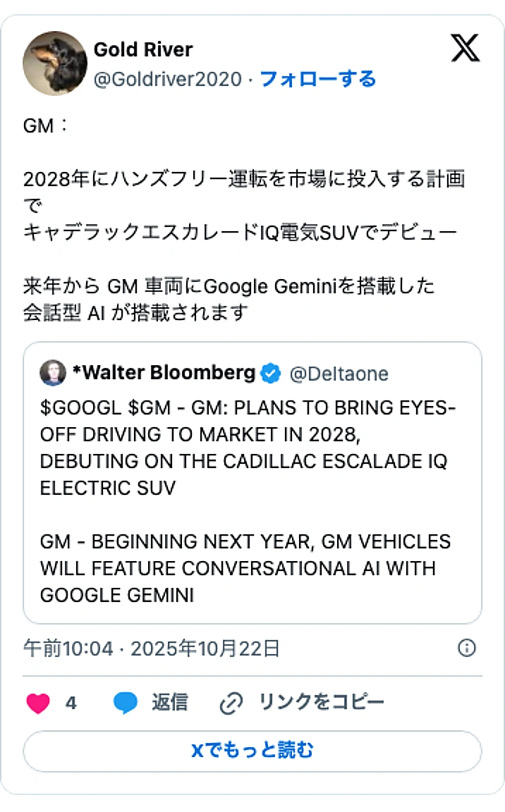Click the chain link copy icon

231,703
